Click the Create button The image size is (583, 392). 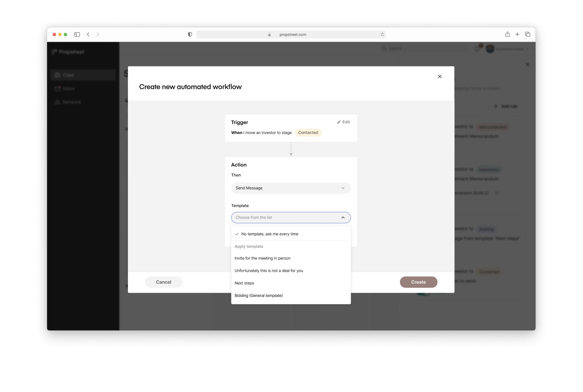(419, 282)
